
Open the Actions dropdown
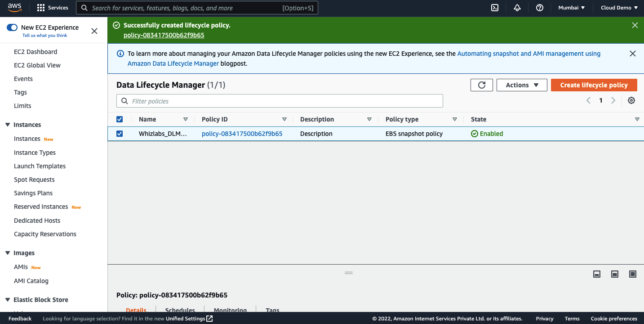[522, 85]
